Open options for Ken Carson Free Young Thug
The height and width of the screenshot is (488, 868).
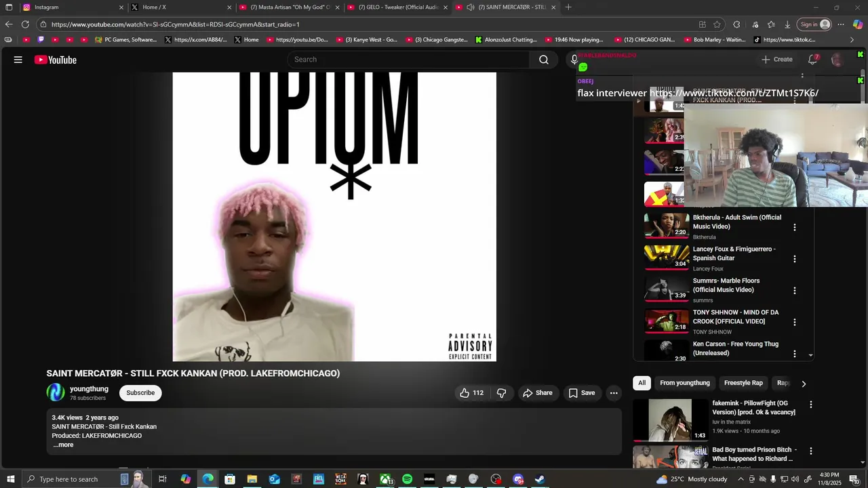click(795, 354)
